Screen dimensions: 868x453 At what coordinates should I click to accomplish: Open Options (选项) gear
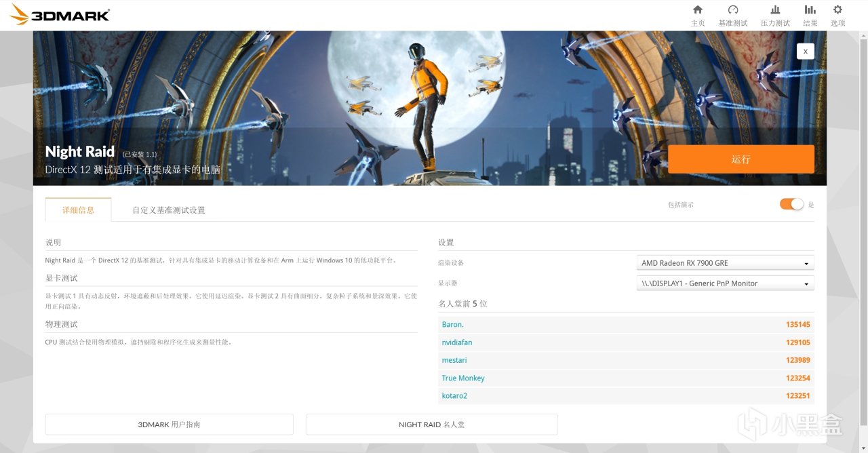coord(838,16)
